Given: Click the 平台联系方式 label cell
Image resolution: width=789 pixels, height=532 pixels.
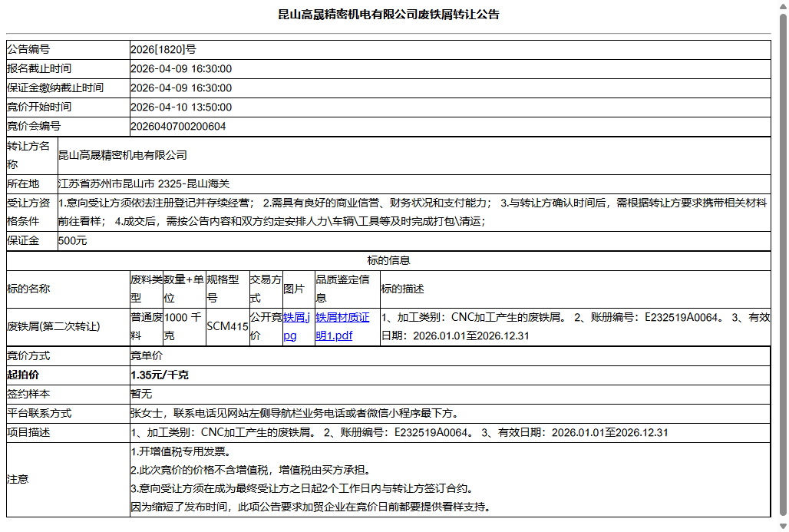Looking at the screenshot, I should (x=68, y=414).
